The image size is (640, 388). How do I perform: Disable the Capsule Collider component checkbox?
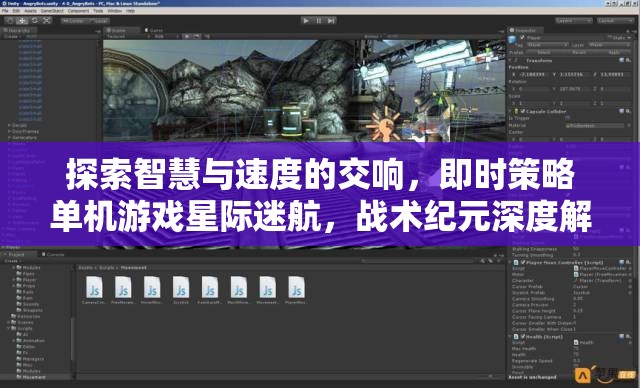522,111
